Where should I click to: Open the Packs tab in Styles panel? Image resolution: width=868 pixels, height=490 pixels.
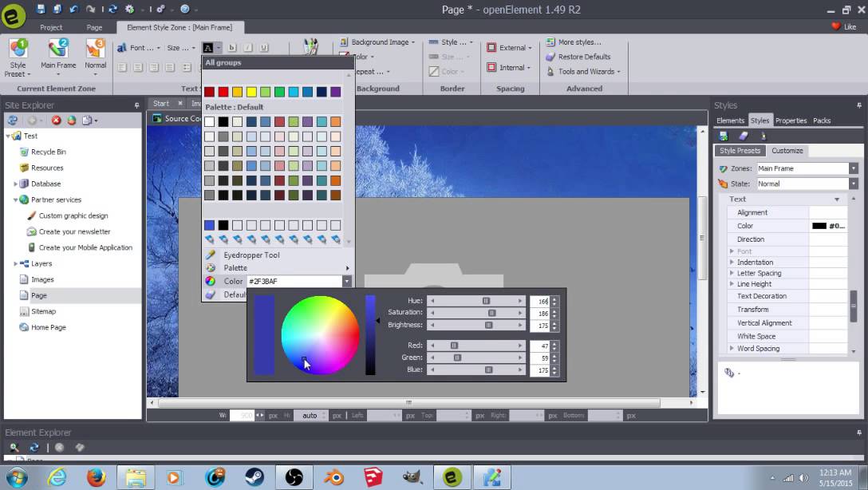[x=822, y=121]
